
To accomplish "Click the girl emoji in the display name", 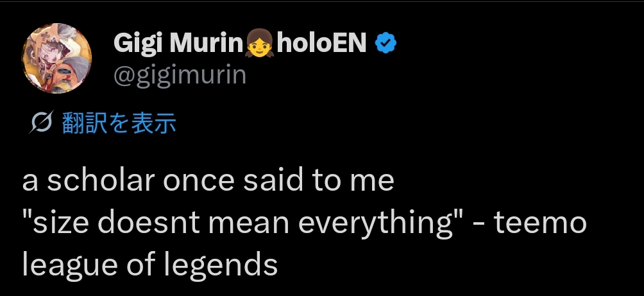I will point(260,44).
